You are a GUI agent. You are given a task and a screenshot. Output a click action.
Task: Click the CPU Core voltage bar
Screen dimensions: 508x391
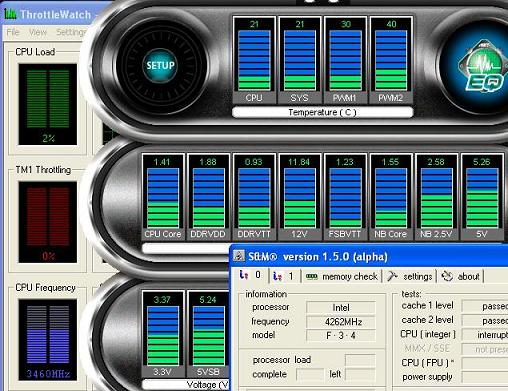[163, 197]
